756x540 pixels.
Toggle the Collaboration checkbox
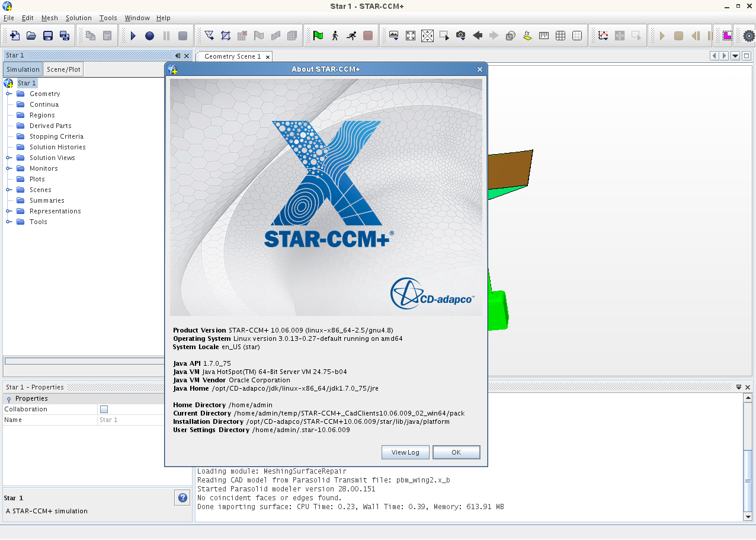point(104,409)
